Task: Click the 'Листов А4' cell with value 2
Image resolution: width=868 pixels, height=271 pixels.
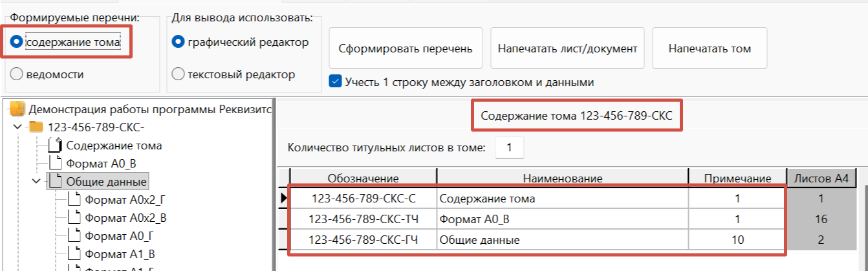Action: pos(822,240)
